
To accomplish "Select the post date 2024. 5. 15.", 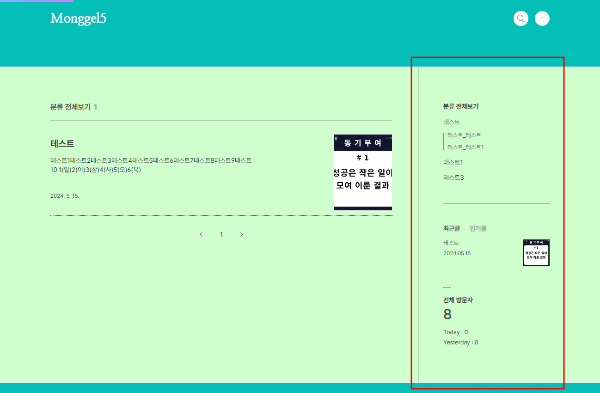I will point(65,196).
